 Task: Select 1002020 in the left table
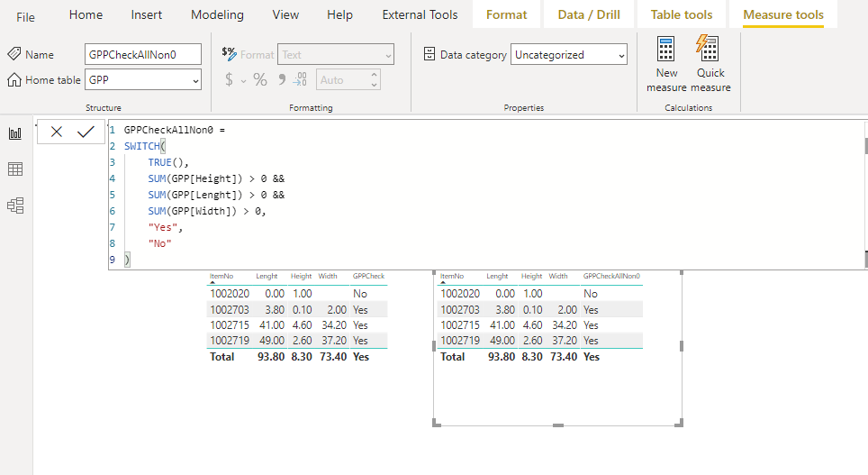[x=230, y=294]
